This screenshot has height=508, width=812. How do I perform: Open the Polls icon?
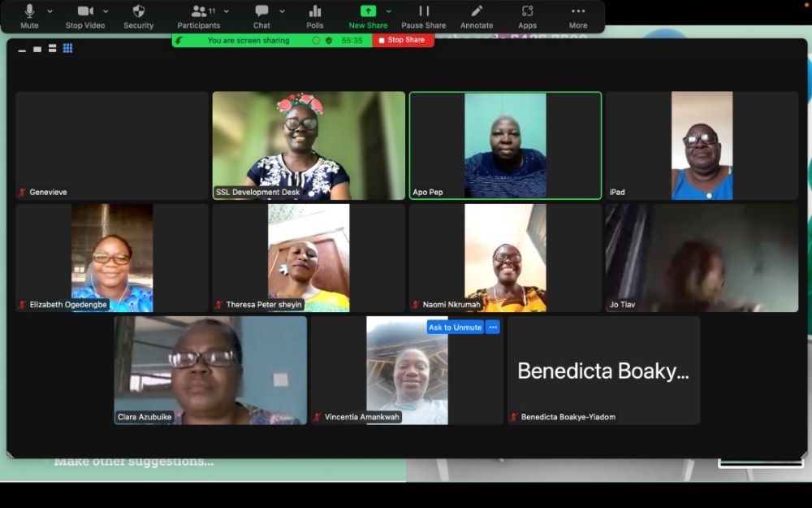315,11
